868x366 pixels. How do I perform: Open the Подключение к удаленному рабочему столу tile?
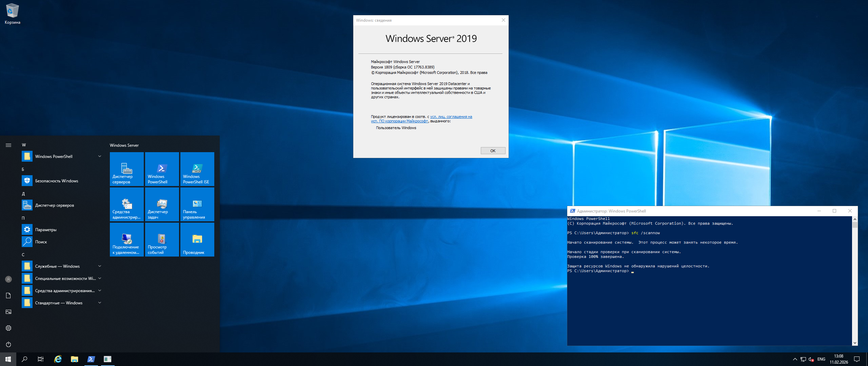point(126,240)
